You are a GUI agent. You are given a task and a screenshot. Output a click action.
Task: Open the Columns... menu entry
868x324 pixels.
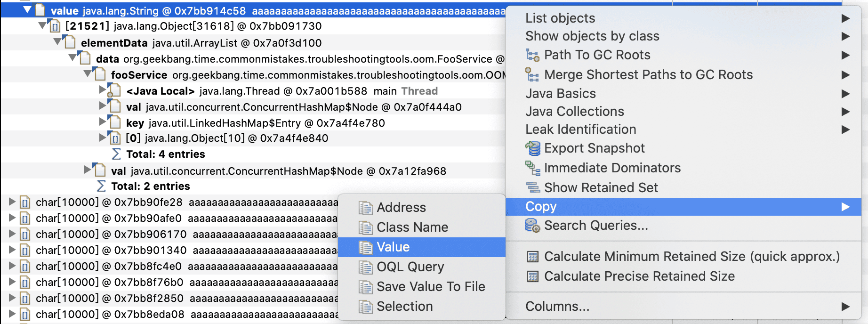[x=557, y=307]
